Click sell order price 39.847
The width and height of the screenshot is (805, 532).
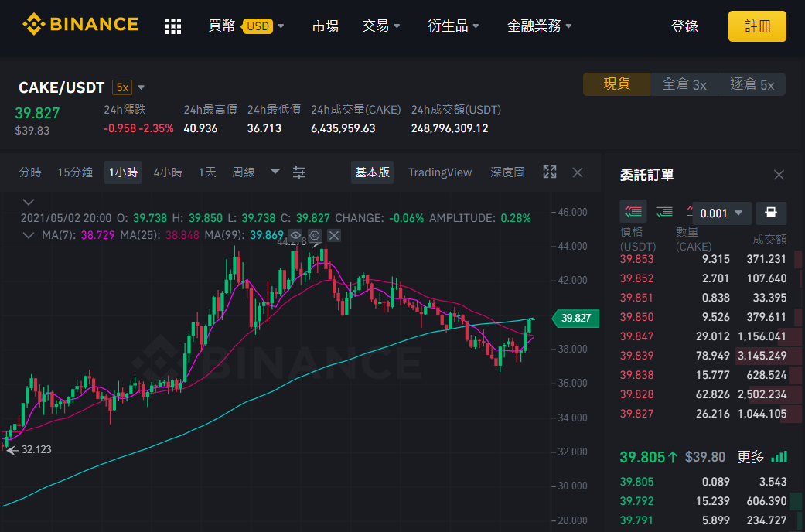[636, 336]
